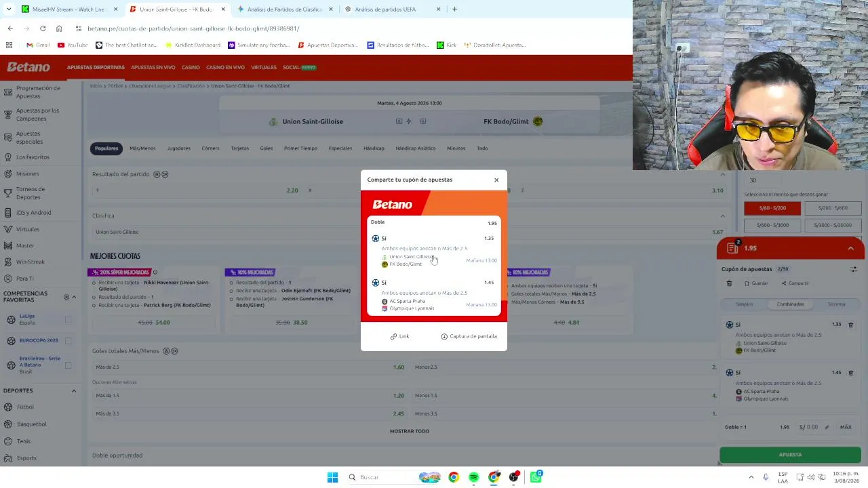Open the Social menu item
The height and width of the screenshot is (488, 868).
tap(299, 67)
